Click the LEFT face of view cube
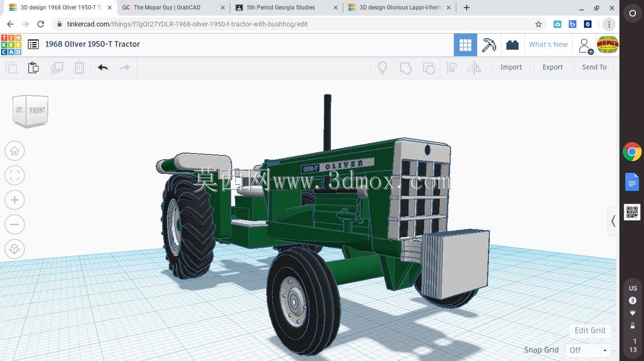The image size is (644, 361). (x=19, y=110)
